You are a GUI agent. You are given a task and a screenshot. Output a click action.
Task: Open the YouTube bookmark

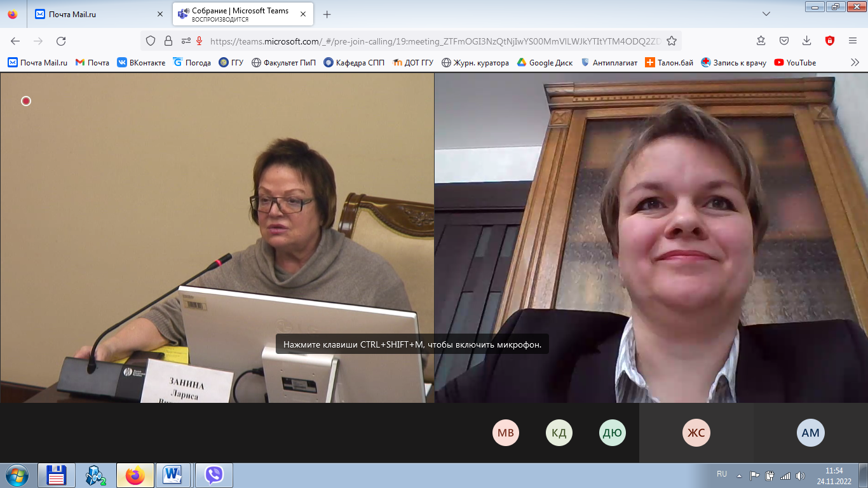[795, 62]
